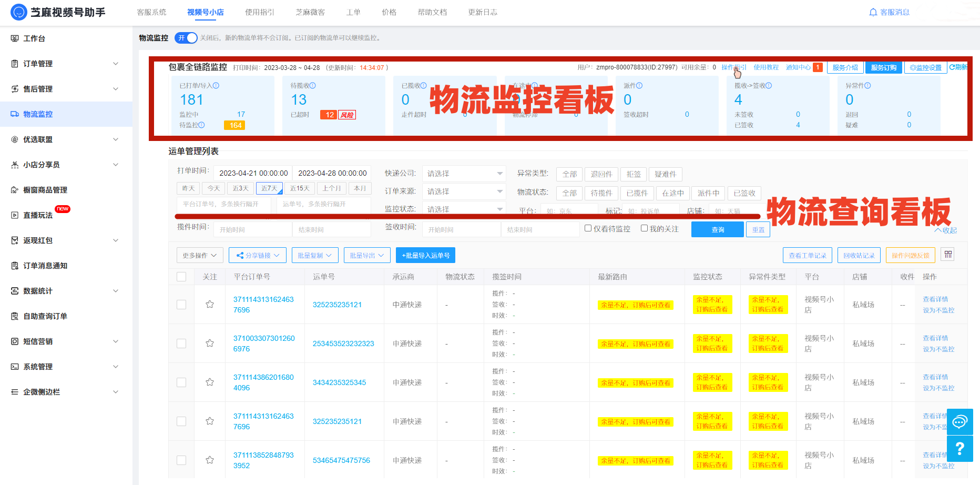This screenshot has width=980, height=485.
Task: Star the order with waybill 53465475475756
Action: pyautogui.click(x=210, y=460)
